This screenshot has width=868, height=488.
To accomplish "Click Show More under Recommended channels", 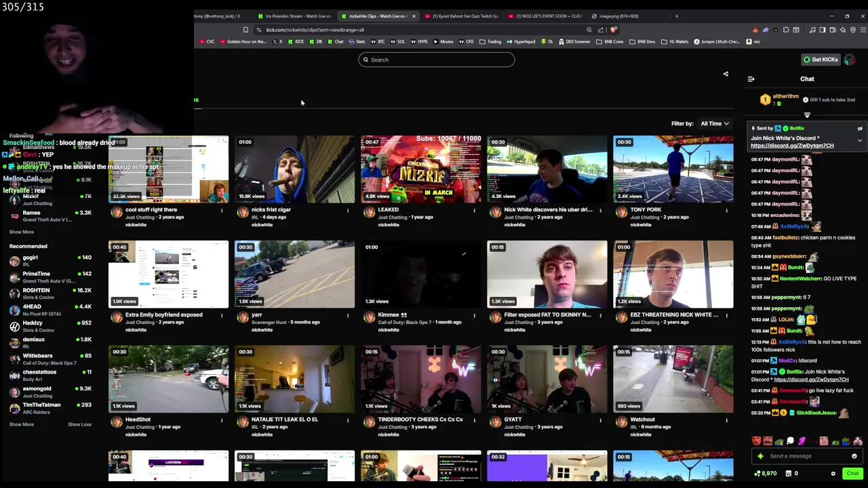I will click(21, 424).
